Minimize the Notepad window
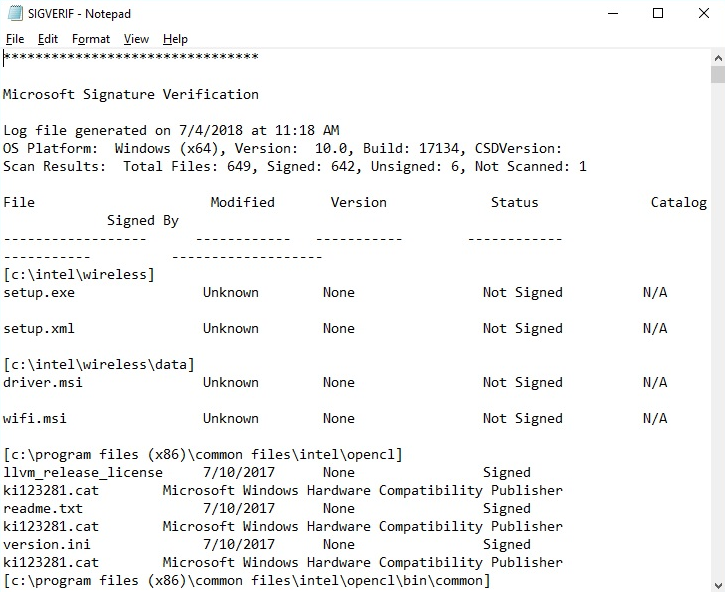725x592 pixels. pyautogui.click(x=611, y=14)
